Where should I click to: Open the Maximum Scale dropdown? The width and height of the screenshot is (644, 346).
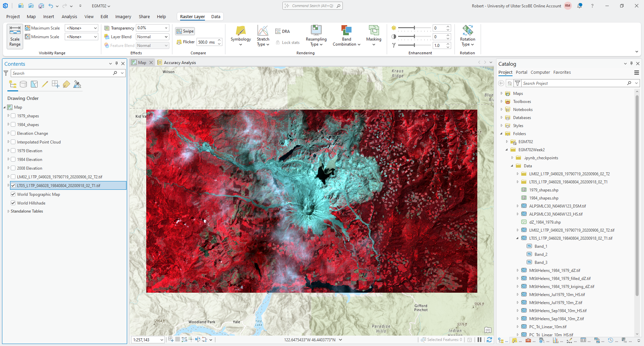pos(82,28)
